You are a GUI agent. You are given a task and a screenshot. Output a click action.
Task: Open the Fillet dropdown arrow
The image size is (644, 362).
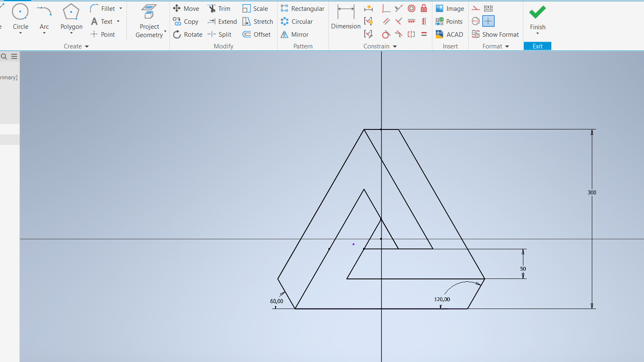(121, 8)
